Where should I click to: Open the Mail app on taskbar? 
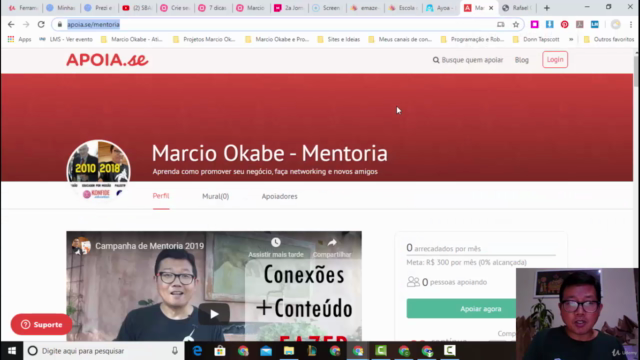click(x=266, y=351)
